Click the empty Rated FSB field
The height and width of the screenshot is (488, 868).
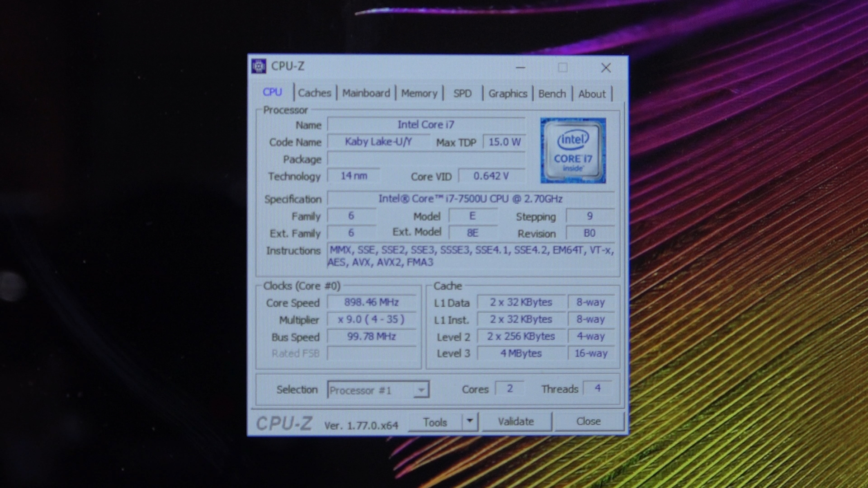pyautogui.click(x=371, y=353)
